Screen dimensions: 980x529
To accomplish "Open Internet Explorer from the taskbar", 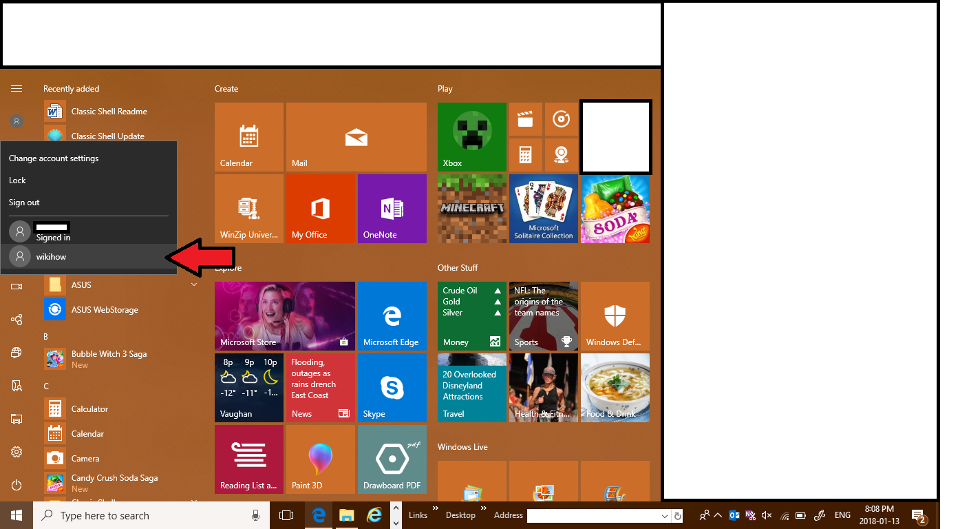I will click(x=374, y=515).
